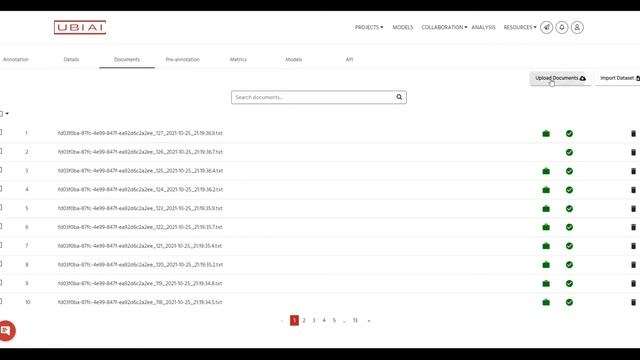Open the notifications bell
The image size is (640, 360).
tap(562, 27)
